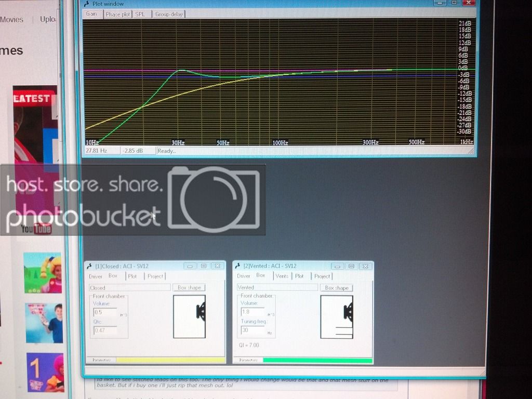This screenshot has height=399, width=532.
Task: Click Movies link in the browser
Action: click(11, 20)
